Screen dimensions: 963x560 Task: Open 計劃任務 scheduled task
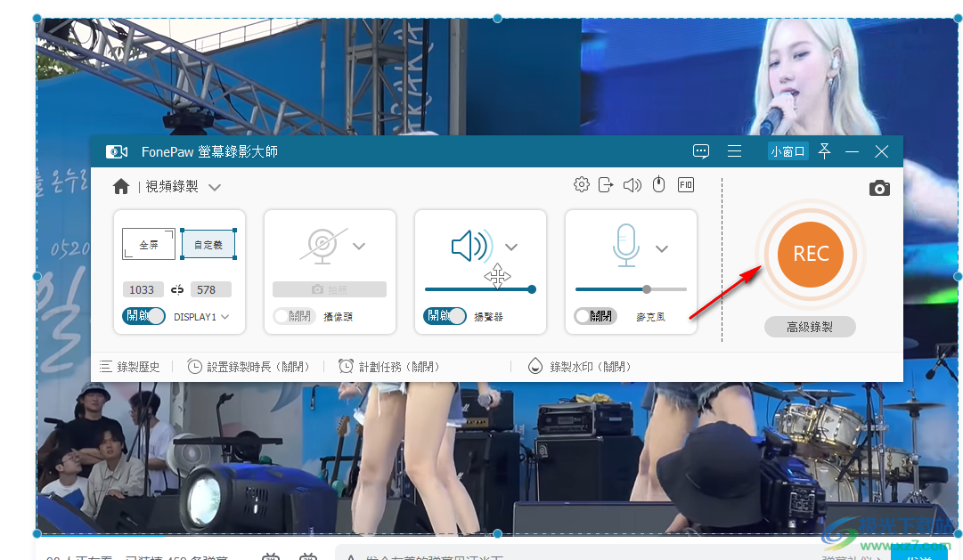coord(389,367)
